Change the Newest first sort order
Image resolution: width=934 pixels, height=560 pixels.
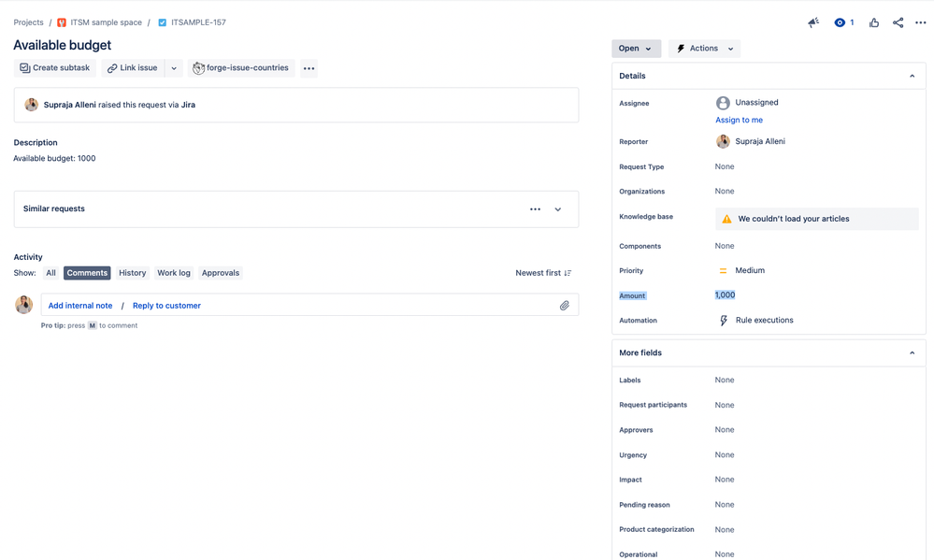pyautogui.click(x=543, y=273)
